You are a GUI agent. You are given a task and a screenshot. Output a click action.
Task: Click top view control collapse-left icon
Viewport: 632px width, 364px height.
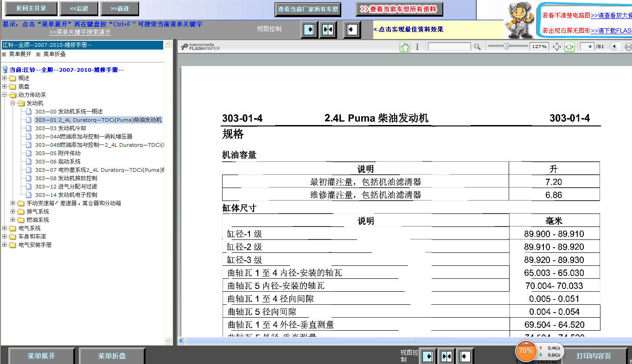352,30
